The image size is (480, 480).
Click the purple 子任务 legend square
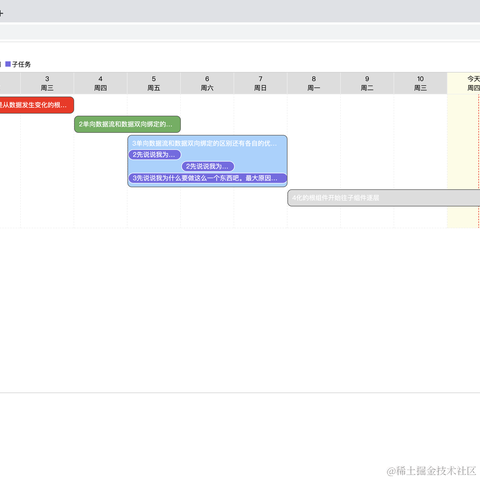tap(8, 64)
